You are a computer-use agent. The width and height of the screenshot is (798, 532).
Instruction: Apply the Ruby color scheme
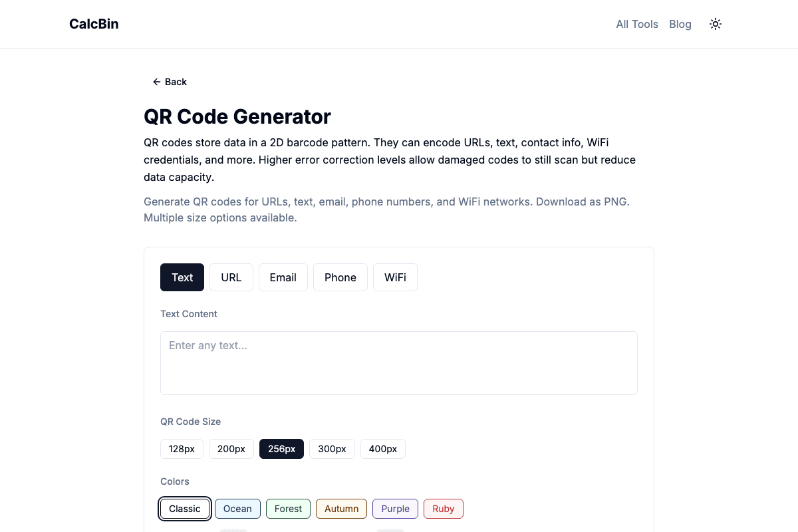pyautogui.click(x=444, y=509)
